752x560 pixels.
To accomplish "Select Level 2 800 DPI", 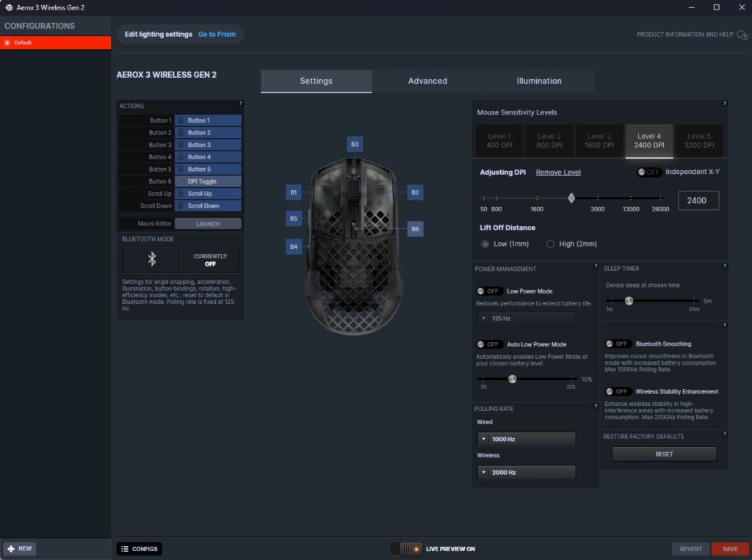I will 549,140.
